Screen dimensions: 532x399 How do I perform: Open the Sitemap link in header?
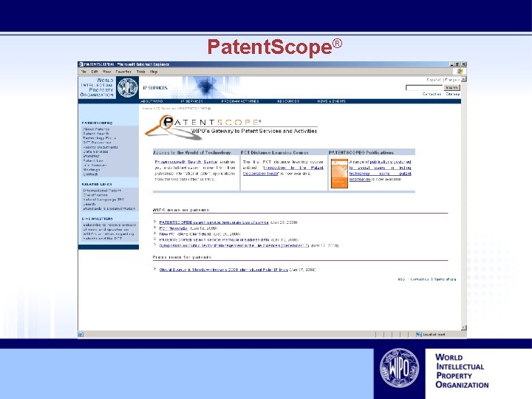(453, 94)
